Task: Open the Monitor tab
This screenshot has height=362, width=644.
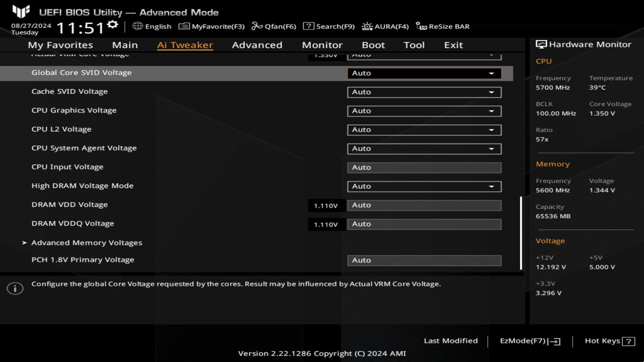Action: pyautogui.click(x=322, y=45)
